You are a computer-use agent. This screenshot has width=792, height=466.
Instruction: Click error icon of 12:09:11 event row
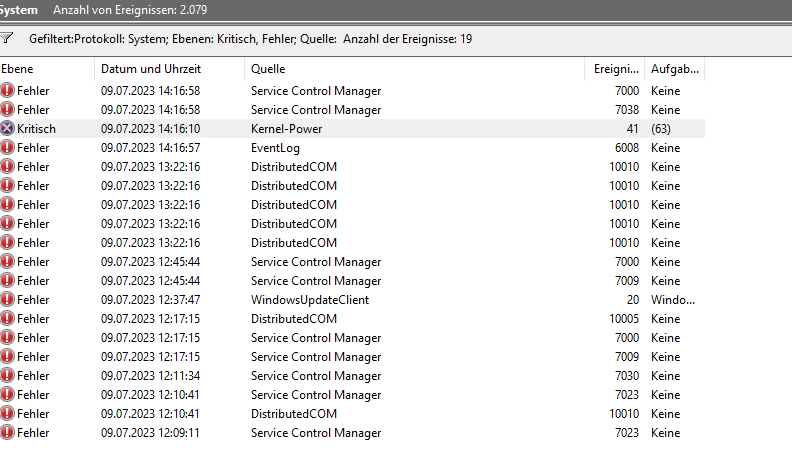tap(8, 433)
